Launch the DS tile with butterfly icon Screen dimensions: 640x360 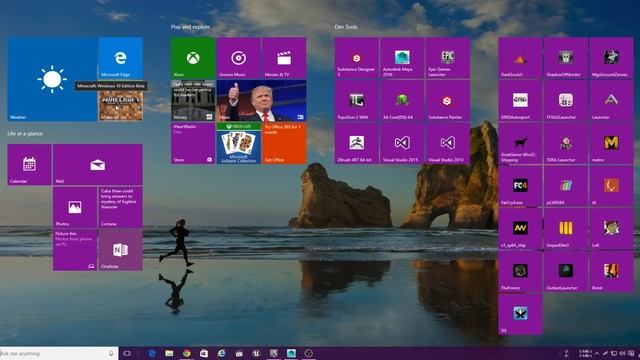click(x=520, y=314)
